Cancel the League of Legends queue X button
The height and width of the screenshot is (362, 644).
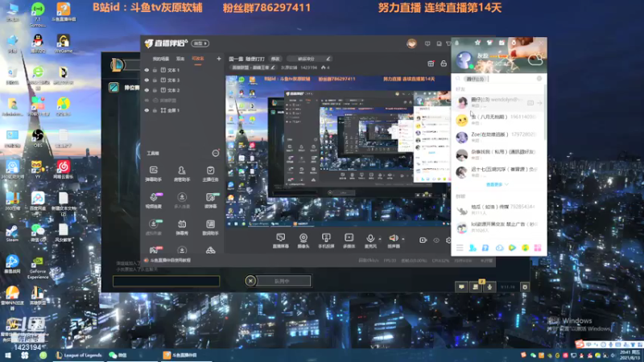250,281
